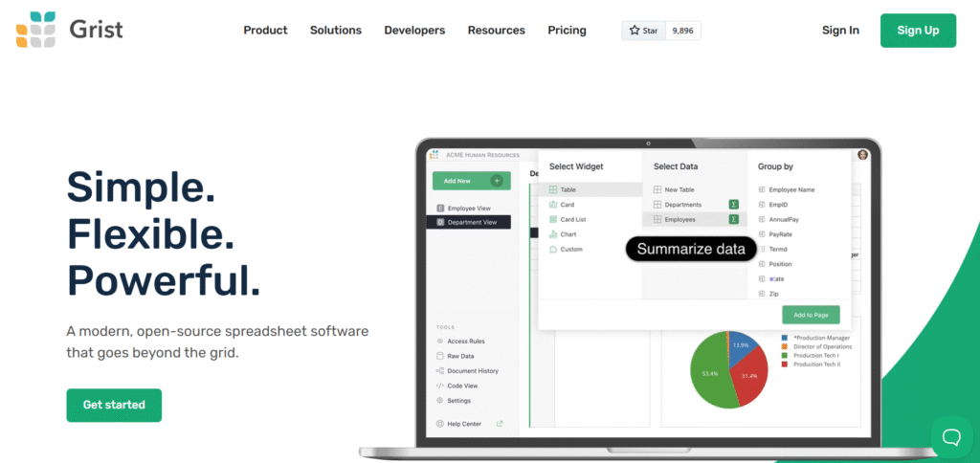980x463 pixels.
Task: Click the Help Center icon
Action: [440, 424]
